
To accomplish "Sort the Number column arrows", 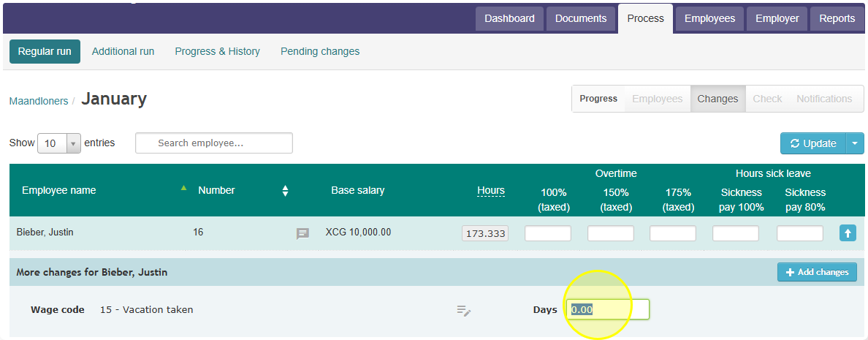I will [x=285, y=191].
